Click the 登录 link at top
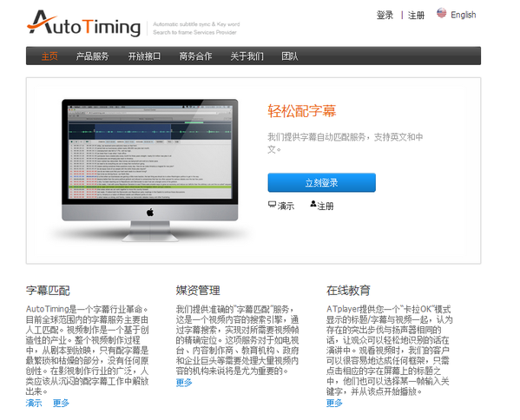 385,15
